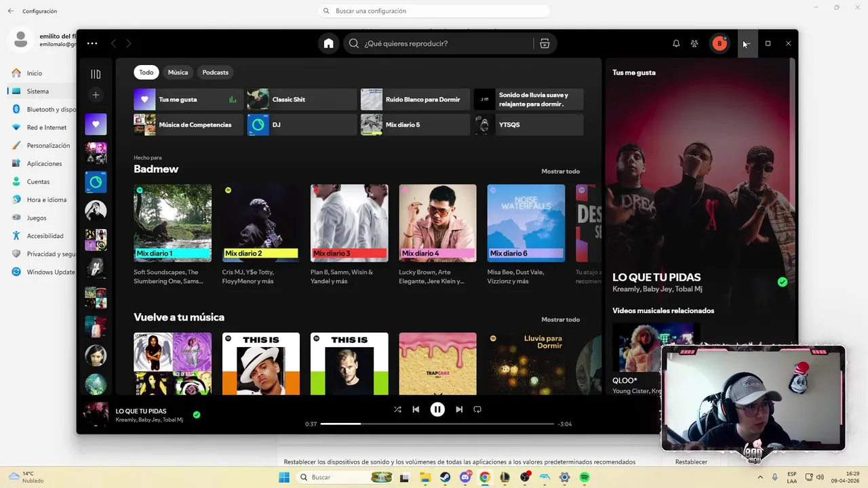Screen dimensions: 868x488
Task: Go forward with the right arrow in Spotify
Action: [128, 43]
